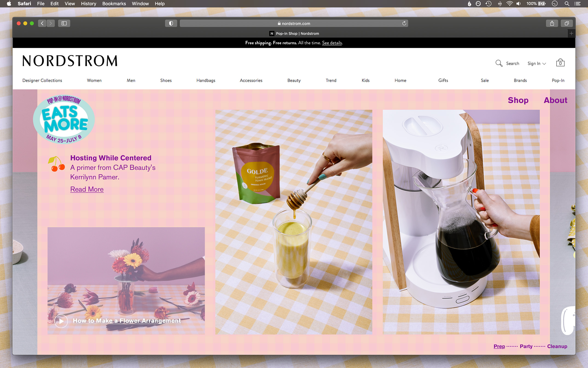Click the battery status indicator
The image size is (588, 368).
536,4
